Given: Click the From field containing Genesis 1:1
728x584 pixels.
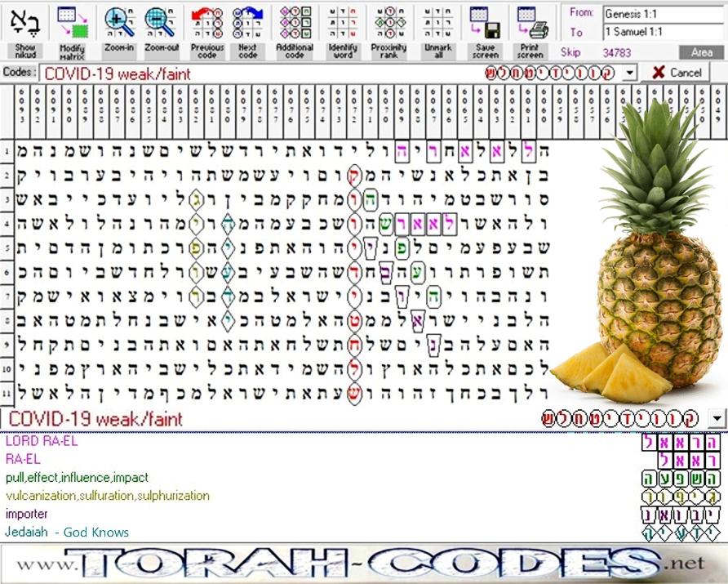Looking at the screenshot, I should pos(663,13).
